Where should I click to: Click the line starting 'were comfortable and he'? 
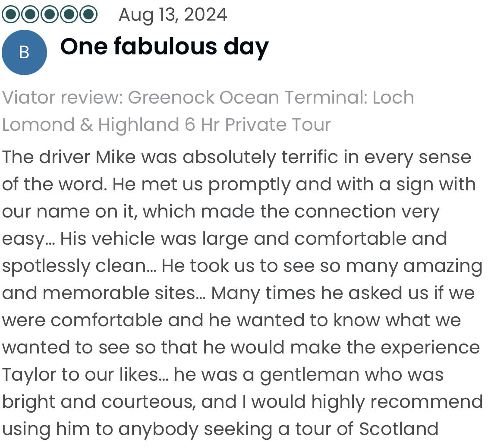(231, 320)
